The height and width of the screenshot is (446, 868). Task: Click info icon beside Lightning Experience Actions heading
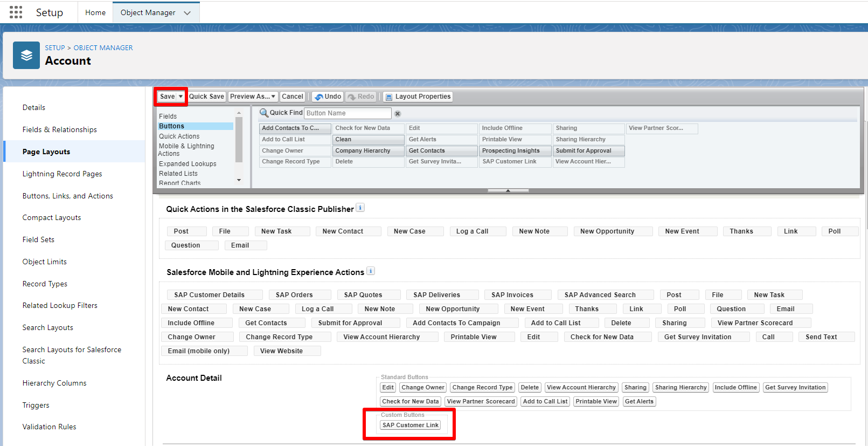coord(371,271)
